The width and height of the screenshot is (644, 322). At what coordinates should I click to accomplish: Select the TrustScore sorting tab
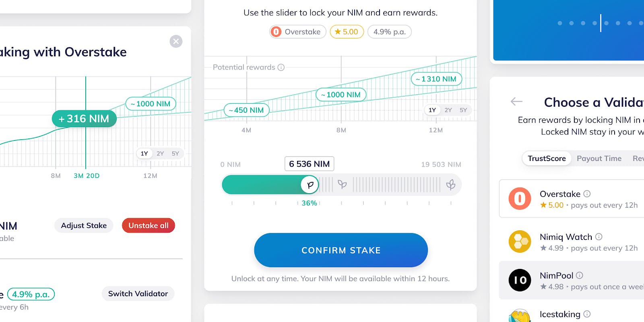coord(547,159)
